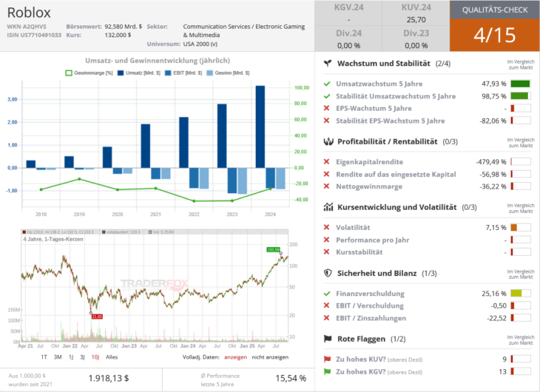This screenshot has width=540, height=392.
Task: Click red X beside Rendite auf das eingesetzte Kapital
Action: (x=326, y=175)
